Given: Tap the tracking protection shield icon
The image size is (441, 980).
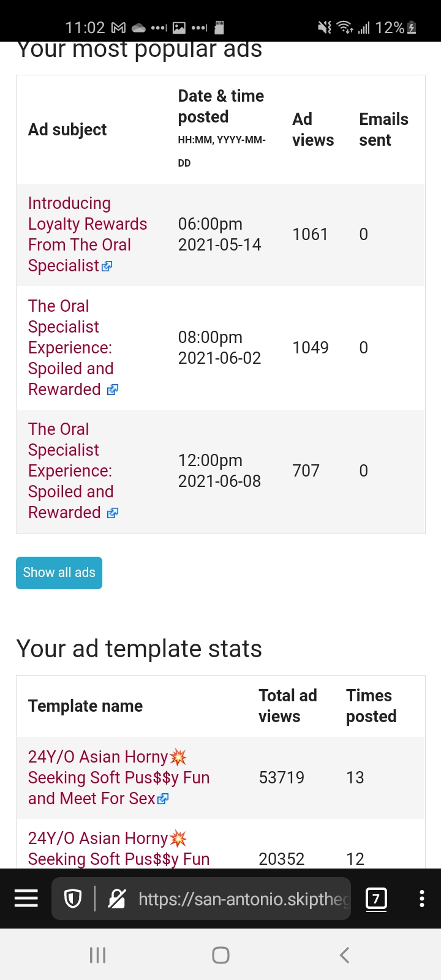Looking at the screenshot, I should tap(73, 899).
